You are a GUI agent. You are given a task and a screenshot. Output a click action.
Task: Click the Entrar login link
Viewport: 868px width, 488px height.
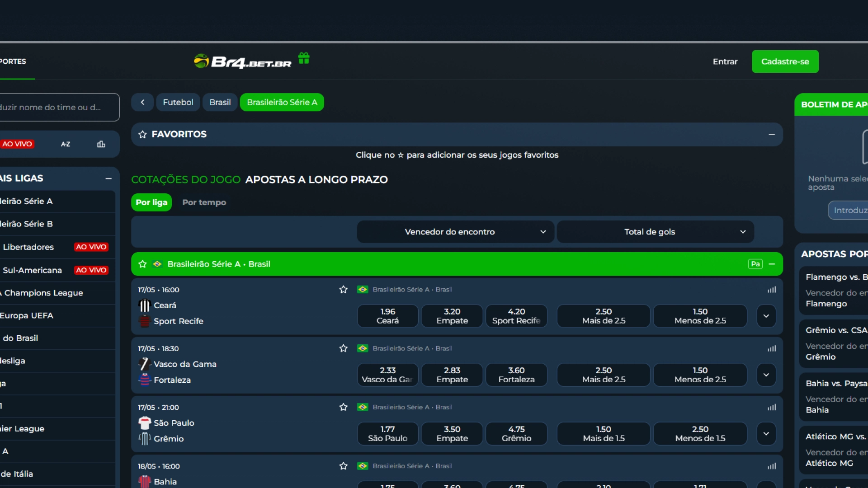click(725, 61)
